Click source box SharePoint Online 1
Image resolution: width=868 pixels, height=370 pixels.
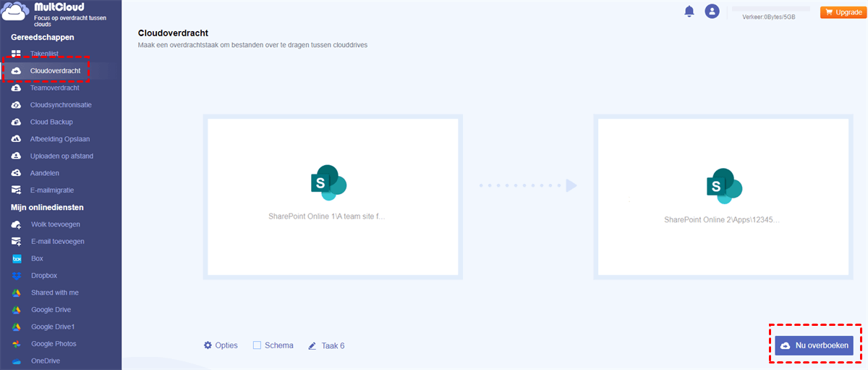point(333,196)
